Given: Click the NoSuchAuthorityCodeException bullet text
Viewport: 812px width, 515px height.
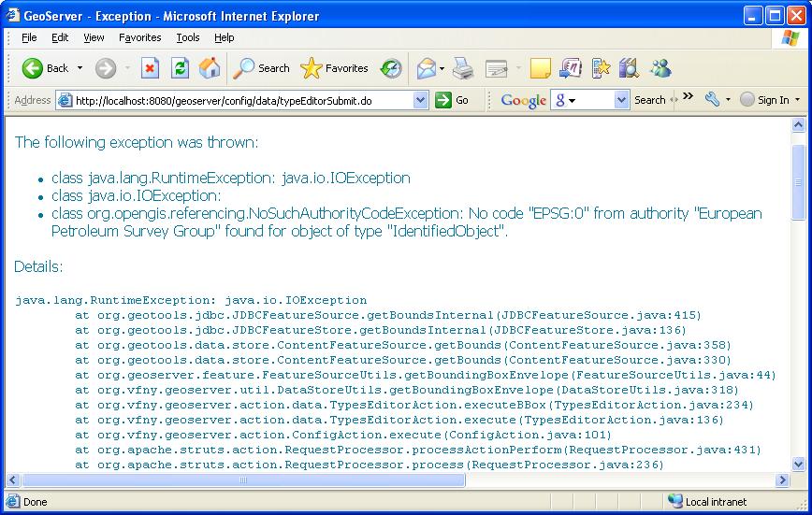Looking at the screenshot, I should tap(407, 222).
